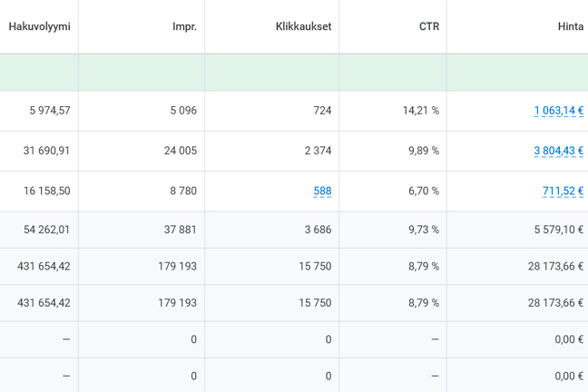Sort the table by Hinta header
Viewport: 588px width, 392px height.
click(x=570, y=26)
